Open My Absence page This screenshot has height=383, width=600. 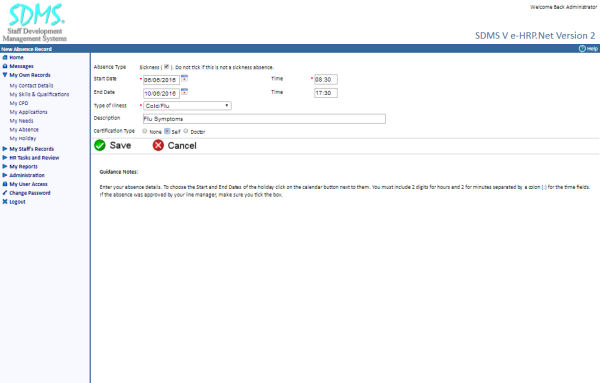pyautogui.click(x=24, y=130)
